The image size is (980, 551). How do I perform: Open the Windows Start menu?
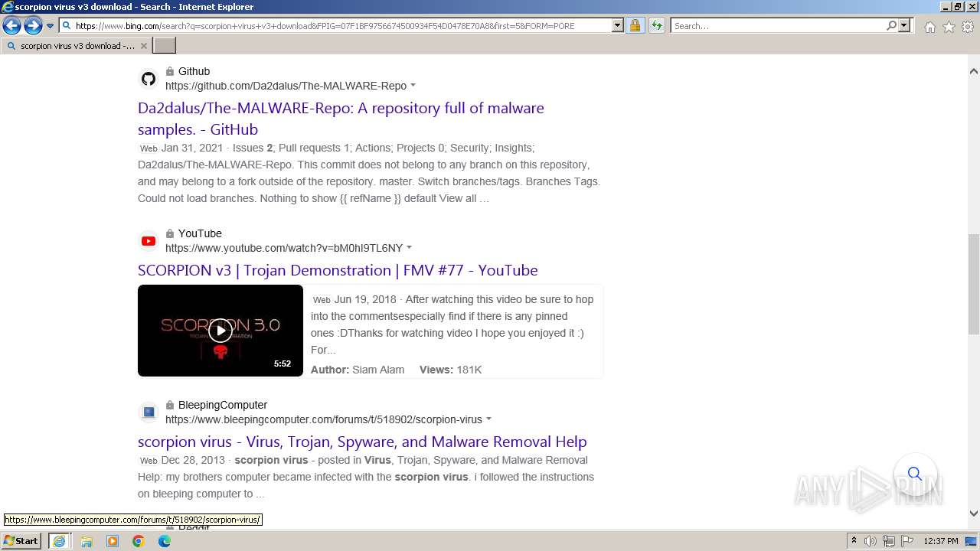pos(21,540)
